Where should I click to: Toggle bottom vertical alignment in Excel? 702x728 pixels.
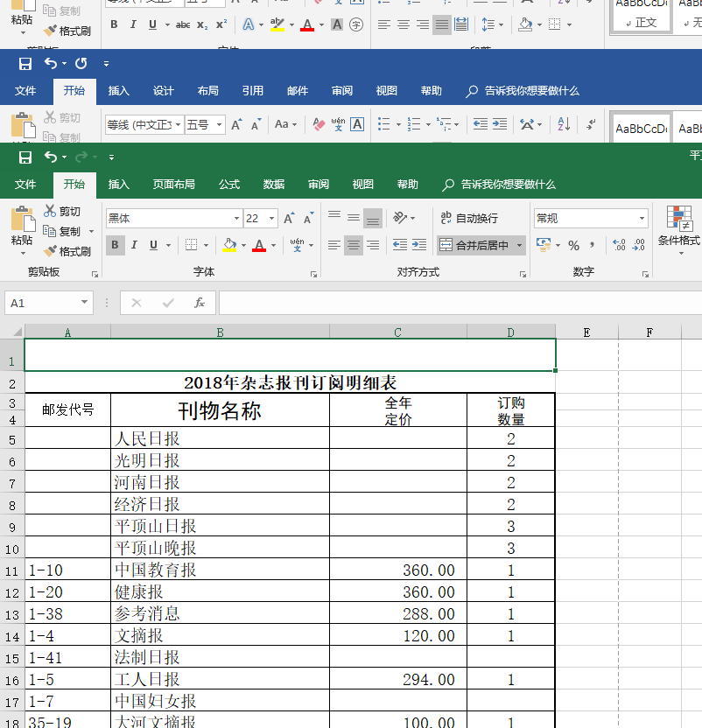point(373,218)
